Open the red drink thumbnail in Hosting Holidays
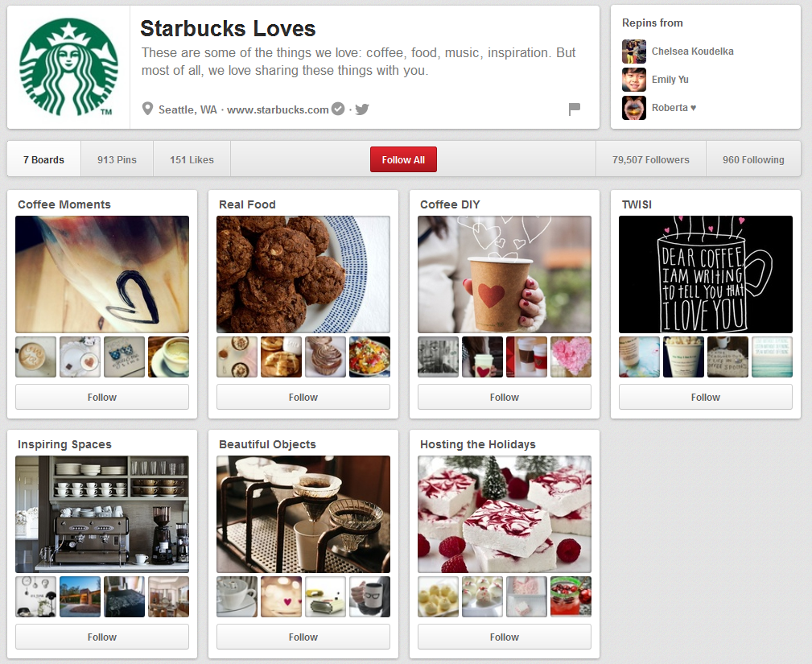Image resolution: width=812 pixels, height=664 pixels. click(571, 596)
